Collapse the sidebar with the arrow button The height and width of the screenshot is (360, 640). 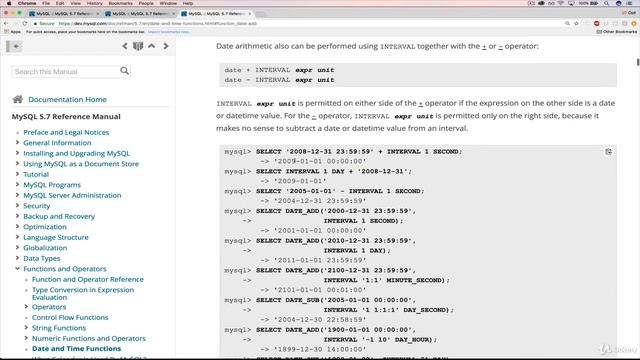pos(16,46)
